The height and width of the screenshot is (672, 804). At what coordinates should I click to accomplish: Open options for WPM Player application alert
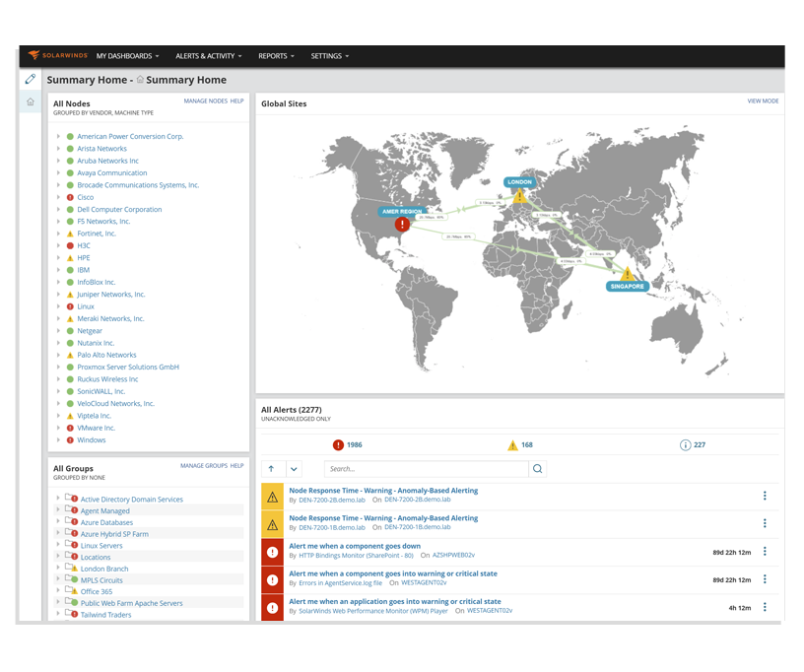pyautogui.click(x=765, y=607)
